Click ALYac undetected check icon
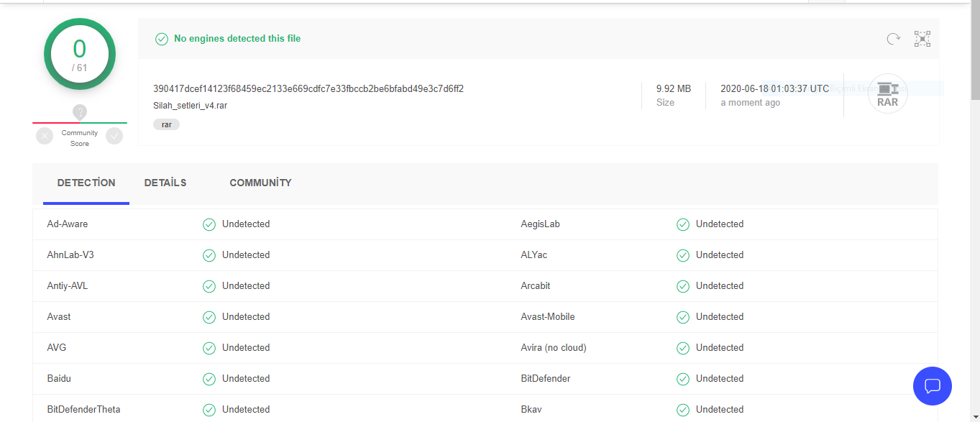 [x=683, y=255]
